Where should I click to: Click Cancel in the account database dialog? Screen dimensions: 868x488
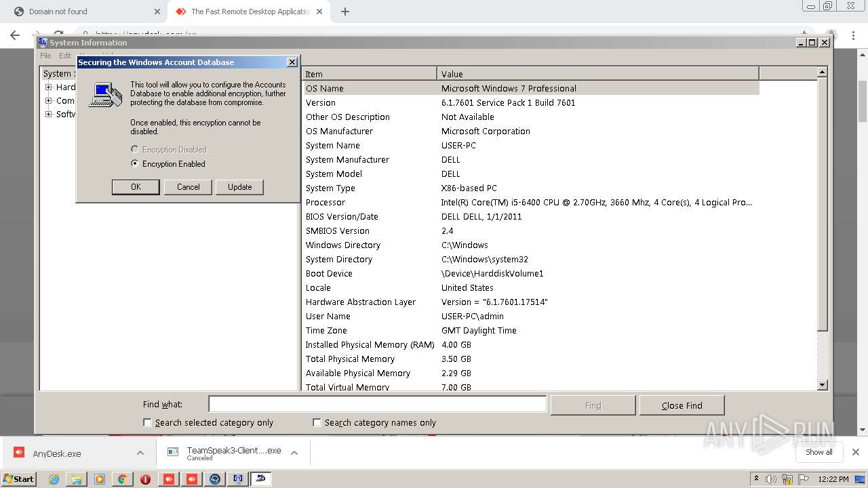tap(188, 187)
